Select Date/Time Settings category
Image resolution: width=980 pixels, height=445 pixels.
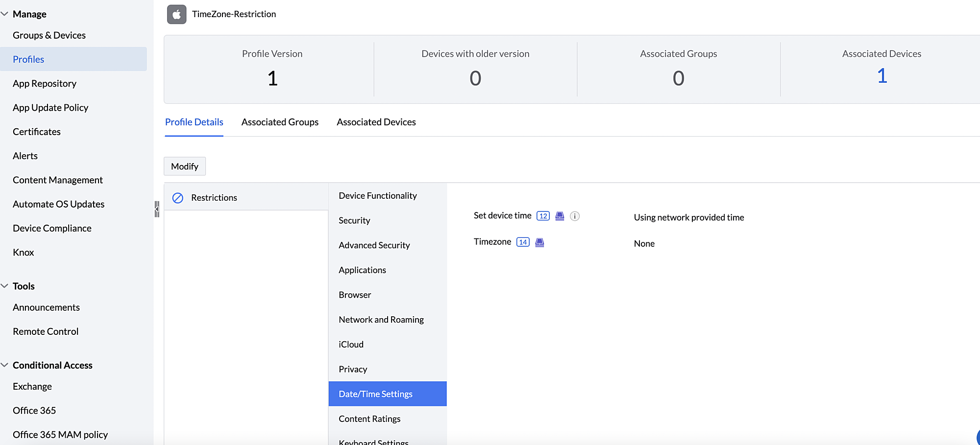tap(375, 394)
